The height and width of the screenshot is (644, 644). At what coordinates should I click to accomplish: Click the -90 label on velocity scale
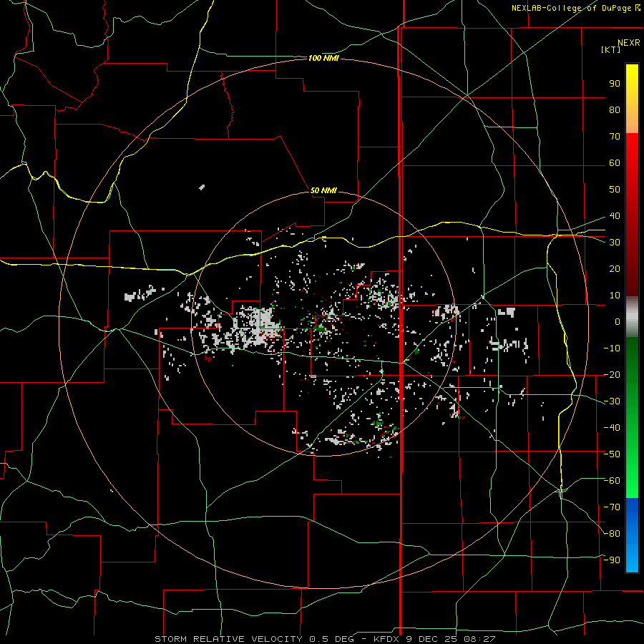coord(612,560)
